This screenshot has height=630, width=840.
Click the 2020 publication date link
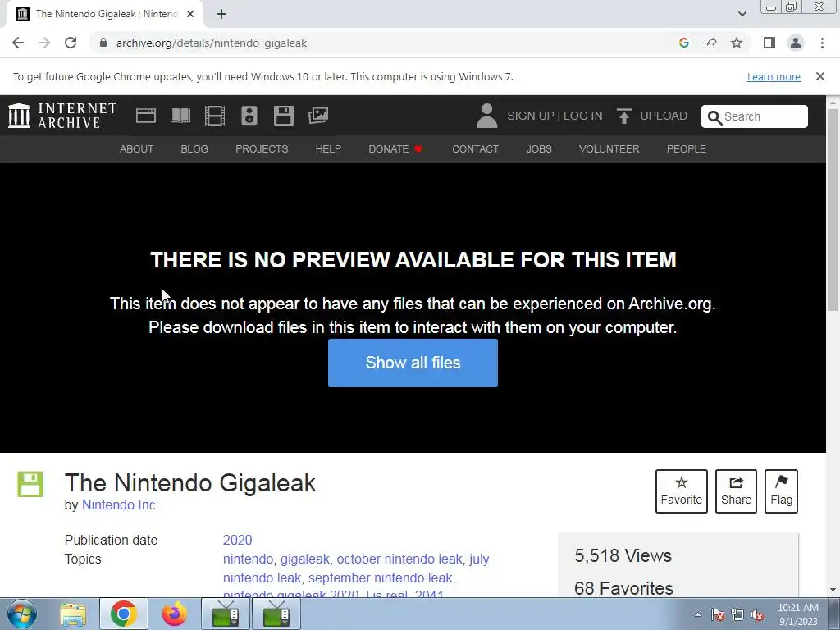(x=237, y=540)
